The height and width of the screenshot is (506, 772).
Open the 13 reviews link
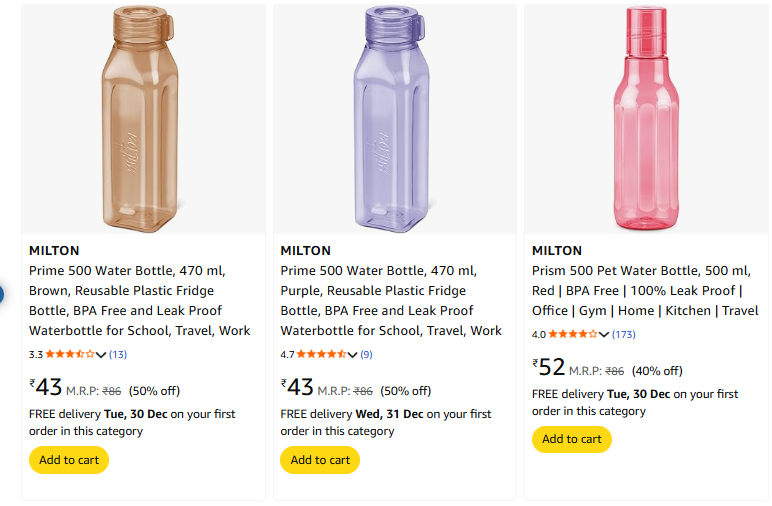pyautogui.click(x=118, y=354)
